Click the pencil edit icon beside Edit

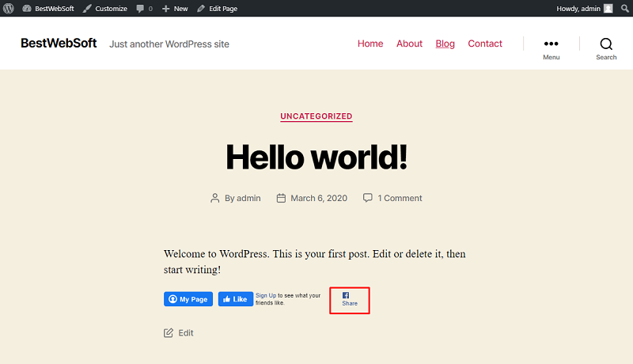click(x=169, y=333)
